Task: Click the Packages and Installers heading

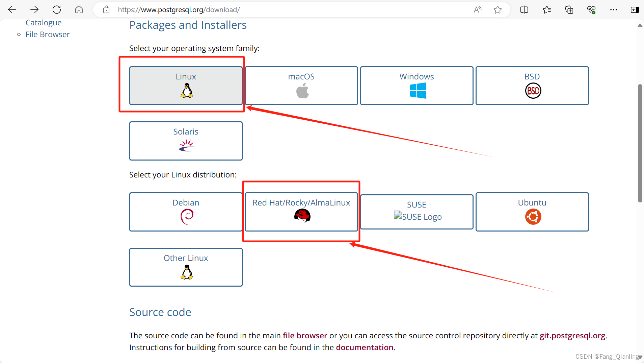Action: click(188, 25)
